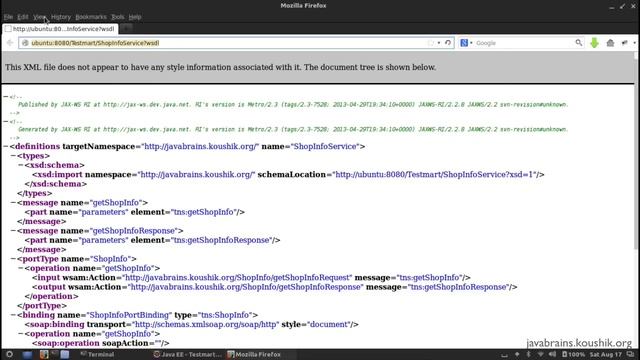Open the URL history dropdown arrow
This screenshot has height=360, width=640.
tap(439, 43)
